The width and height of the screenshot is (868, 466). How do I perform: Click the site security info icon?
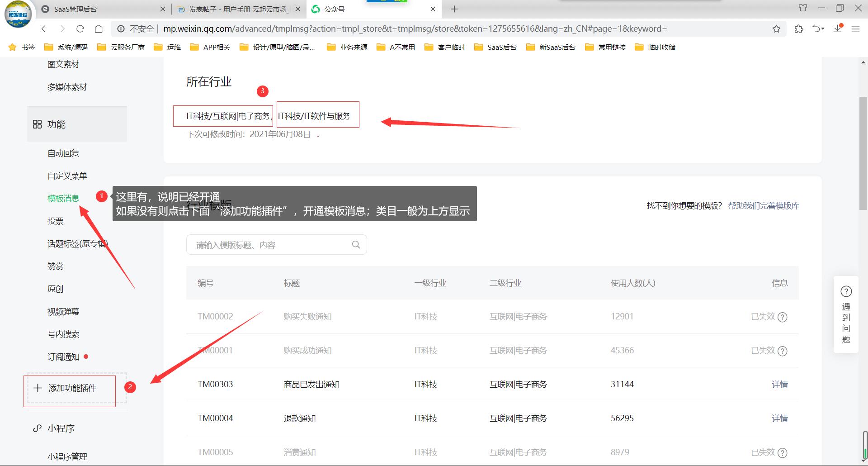[121, 29]
